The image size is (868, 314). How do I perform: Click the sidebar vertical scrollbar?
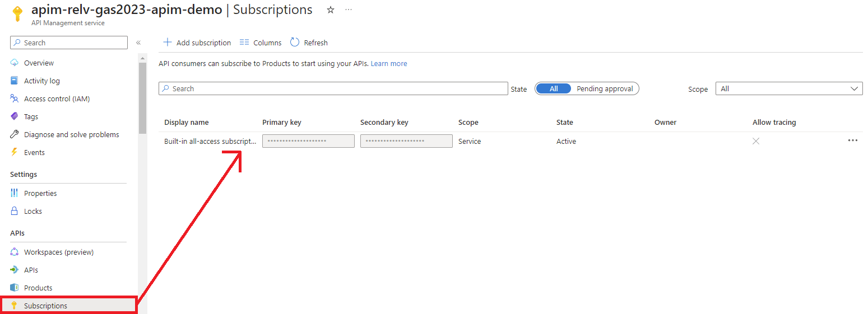[142, 98]
